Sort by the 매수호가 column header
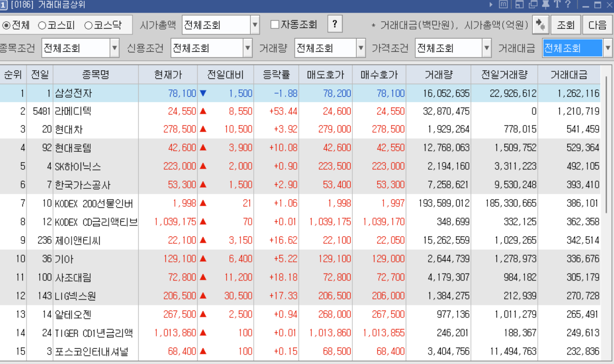 tap(379, 75)
